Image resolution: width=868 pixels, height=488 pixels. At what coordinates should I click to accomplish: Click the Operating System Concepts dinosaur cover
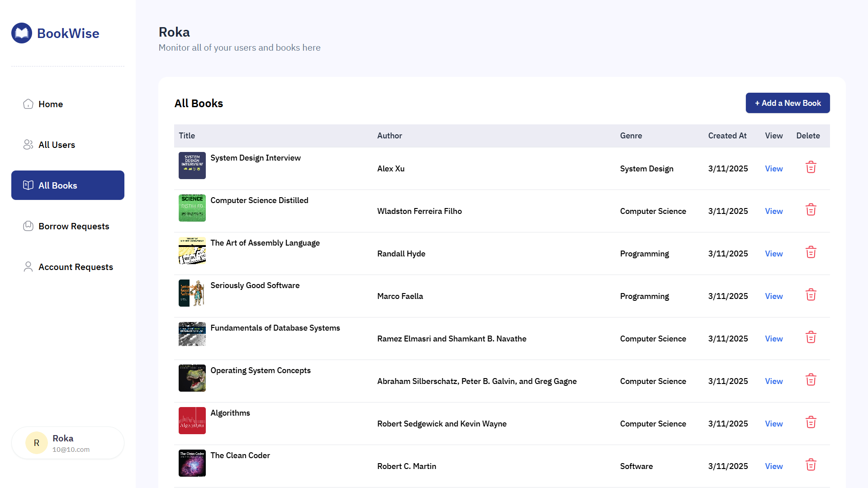point(192,378)
